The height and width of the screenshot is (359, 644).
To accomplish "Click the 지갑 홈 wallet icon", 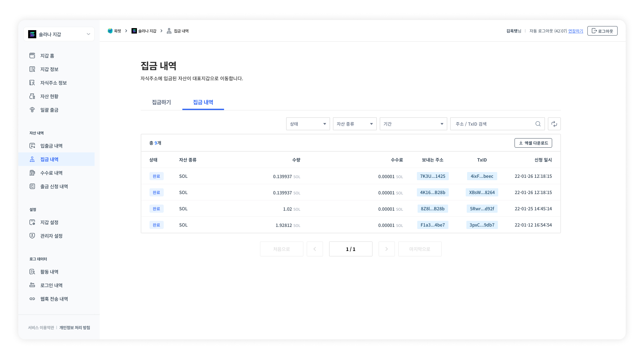I will click(x=32, y=56).
